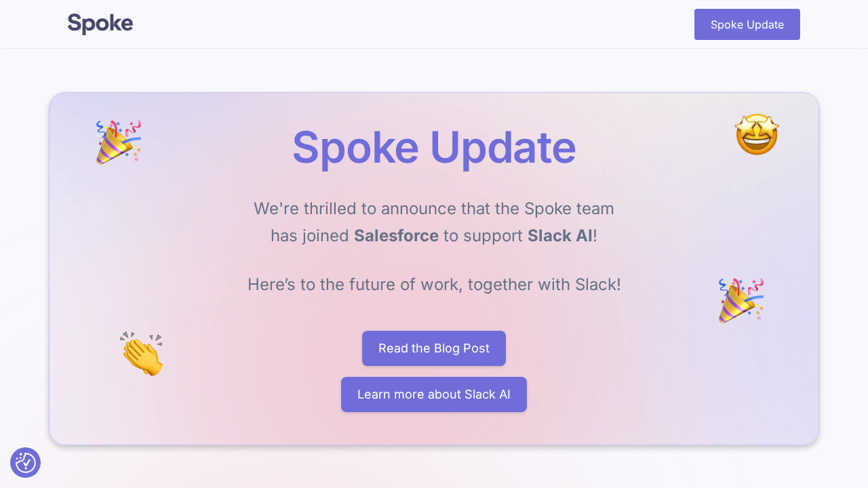The image size is (868, 488).
Task: Click the purple Spoke Update pill button
Action: tap(747, 24)
